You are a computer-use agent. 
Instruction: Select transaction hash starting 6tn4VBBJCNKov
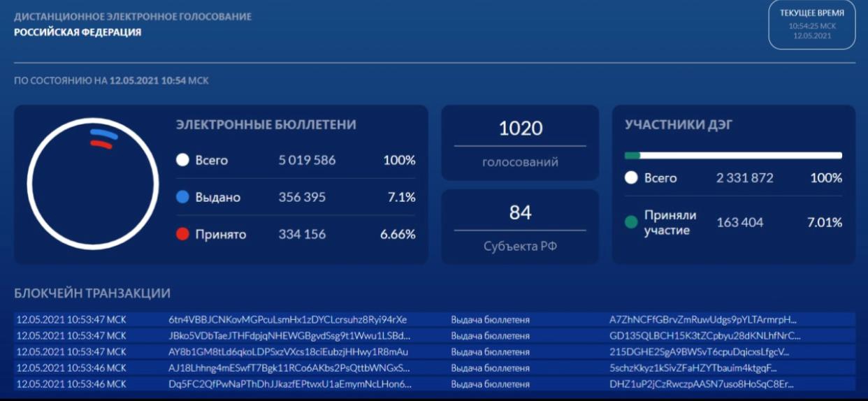(x=287, y=320)
